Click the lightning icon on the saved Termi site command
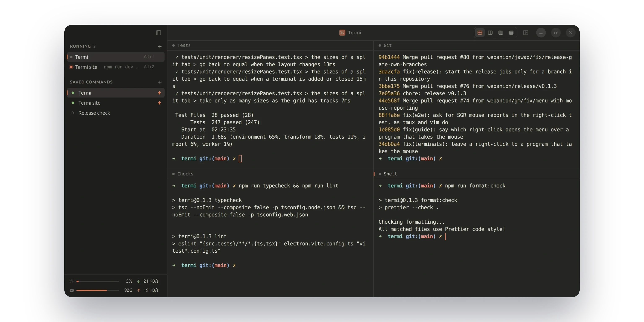The height and width of the screenshot is (322, 644). pyautogui.click(x=159, y=103)
